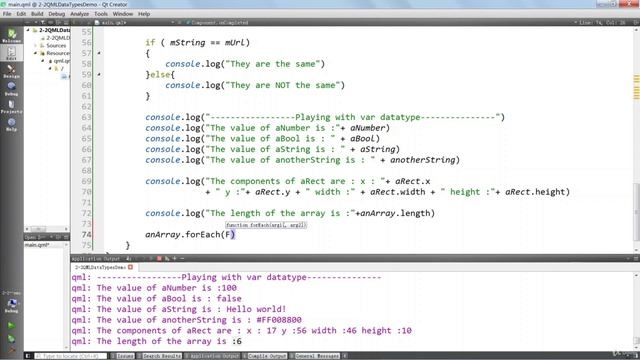Click the minus icon in Application Output toolbar
This screenshot has height=360, width=640.
(182, 258)
